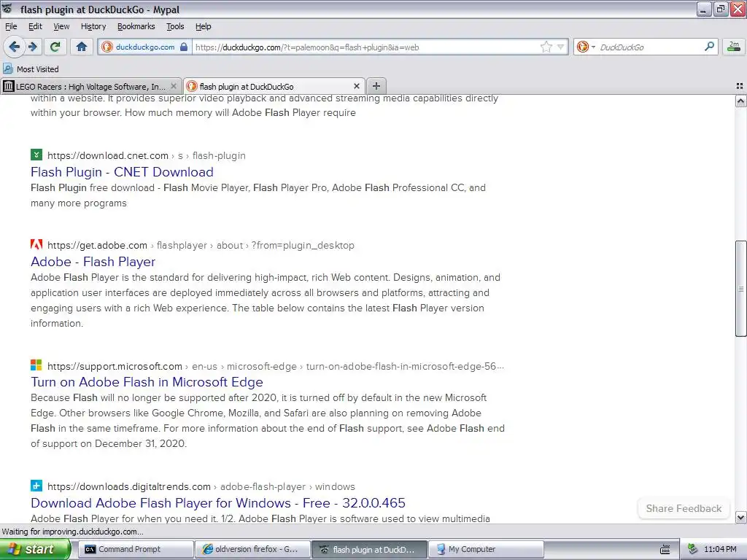
Task: Open the Edit menu
Action: point(35,26)
